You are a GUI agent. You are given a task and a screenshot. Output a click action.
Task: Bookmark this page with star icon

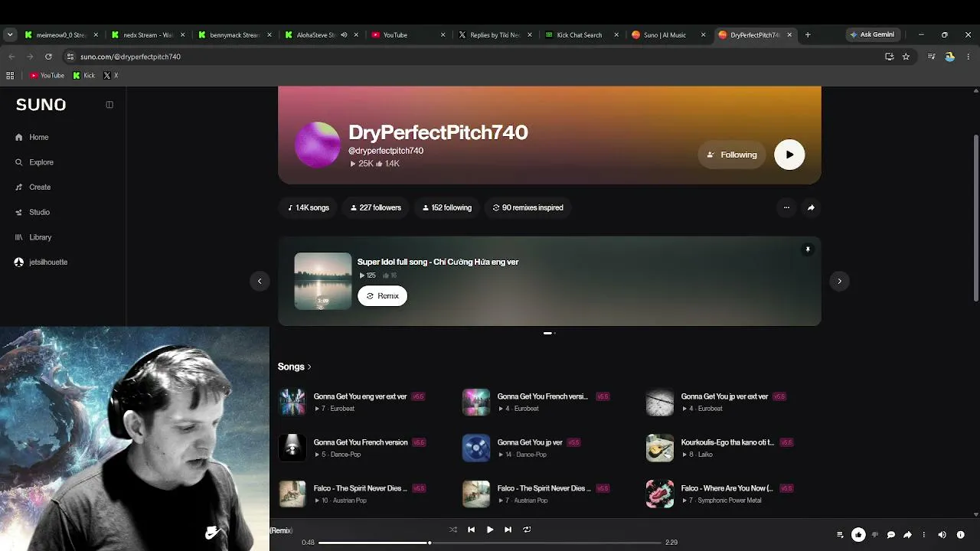click(906, 57)
